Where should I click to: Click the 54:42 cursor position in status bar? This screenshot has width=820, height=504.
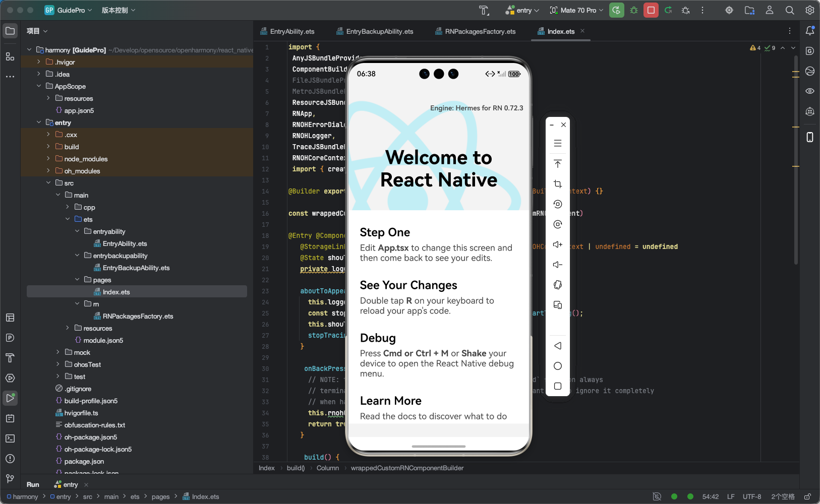tap(711, 496)
